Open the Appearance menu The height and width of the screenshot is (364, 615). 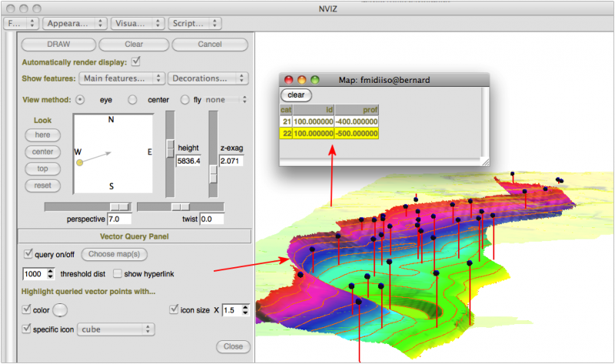click(x=74, y=24)
